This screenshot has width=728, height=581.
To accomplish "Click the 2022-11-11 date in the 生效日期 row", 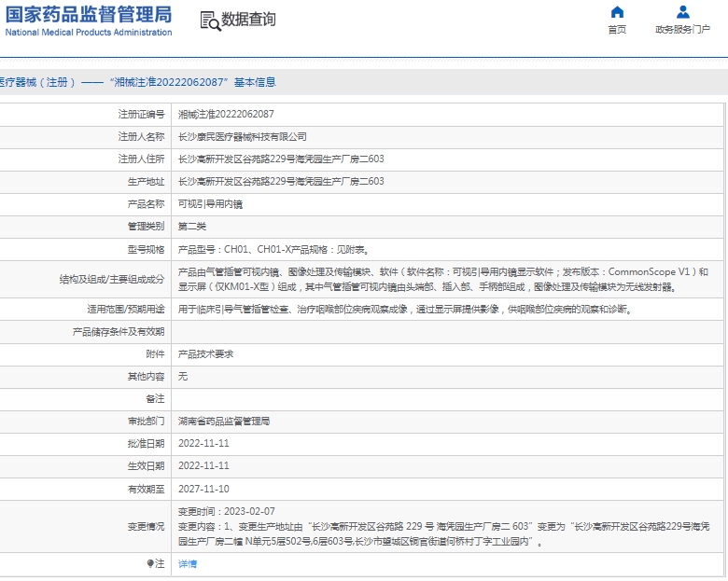I will click(x=203, y=465).
